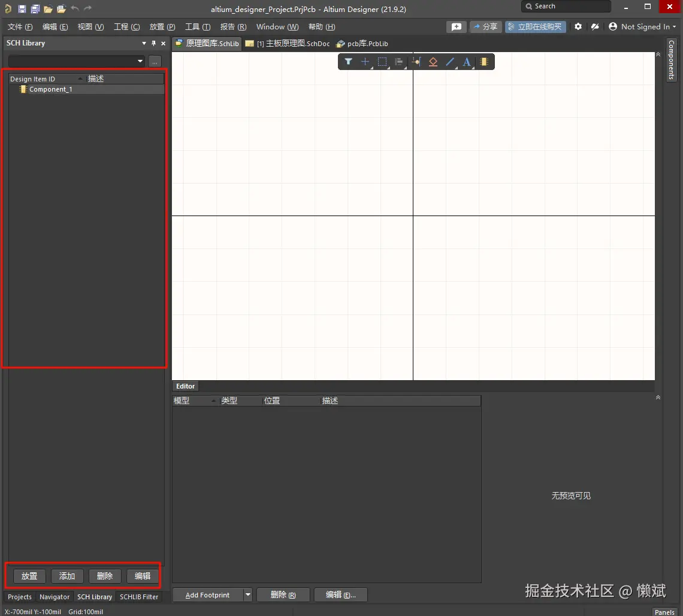The width and height of the screenshot is (683, 616).
Task: Click the connection status icon beside gear
Action: coord(595,26)
